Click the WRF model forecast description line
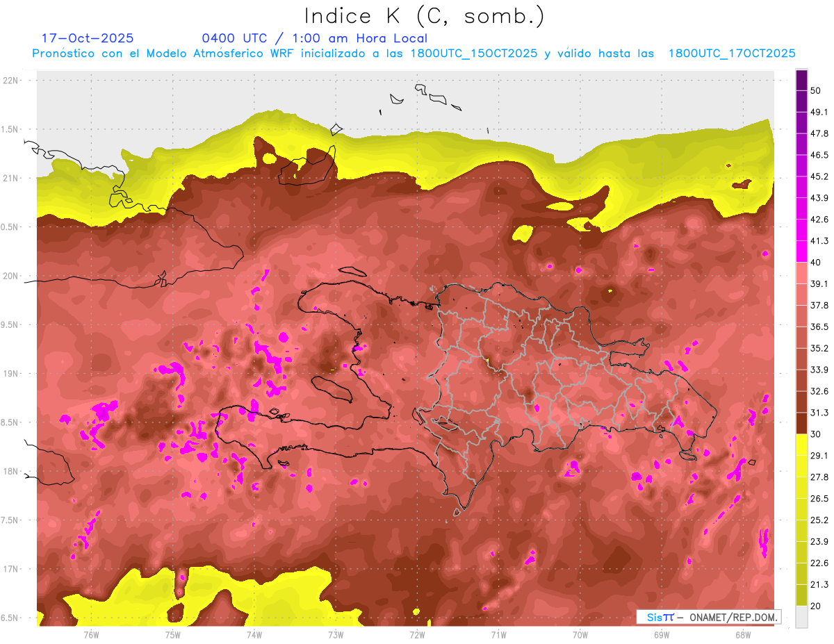Image resolution: width=834 pixels, height=644 pixels. click(414, 53)
